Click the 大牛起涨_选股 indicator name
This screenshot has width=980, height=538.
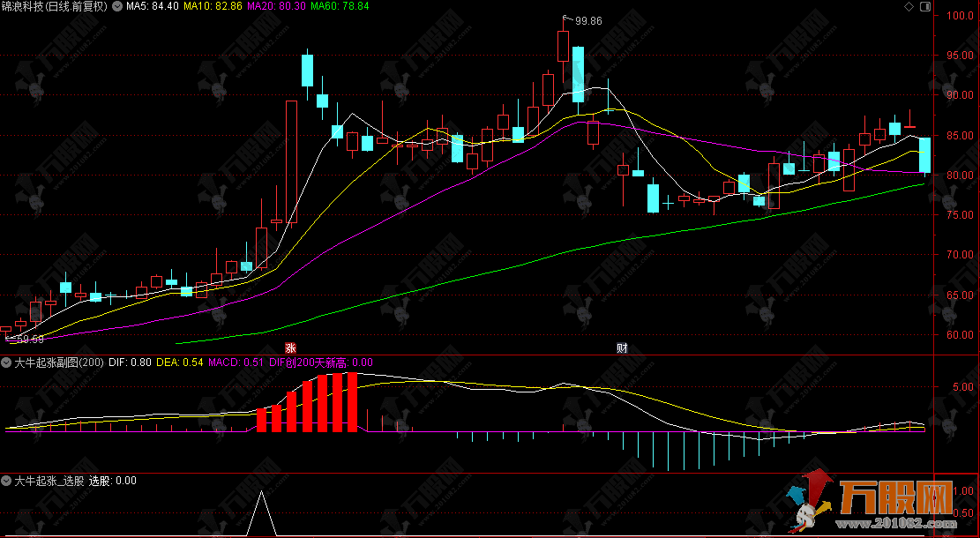(x=49, y=481)
